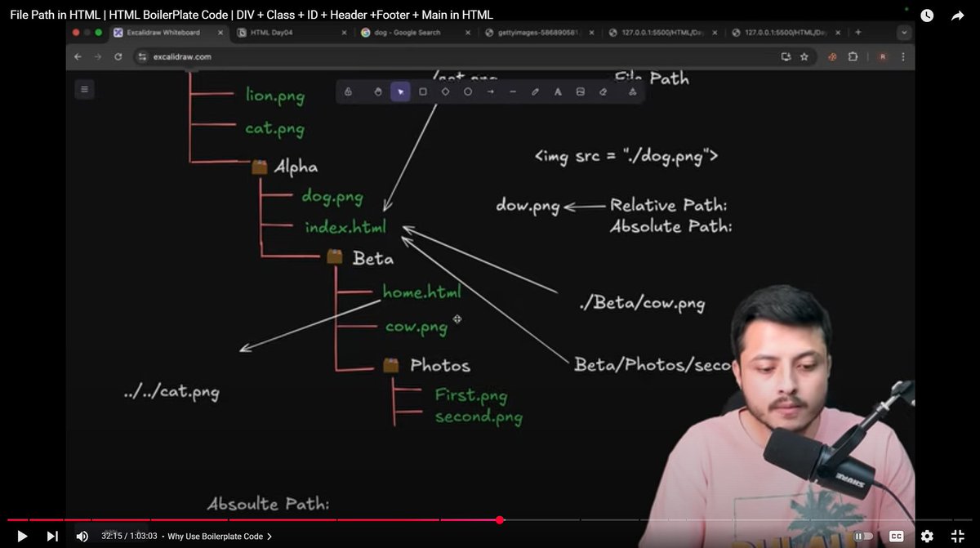Exit full screen mode
This screenshot has height=548, width=980.
[x=958, y=536]
